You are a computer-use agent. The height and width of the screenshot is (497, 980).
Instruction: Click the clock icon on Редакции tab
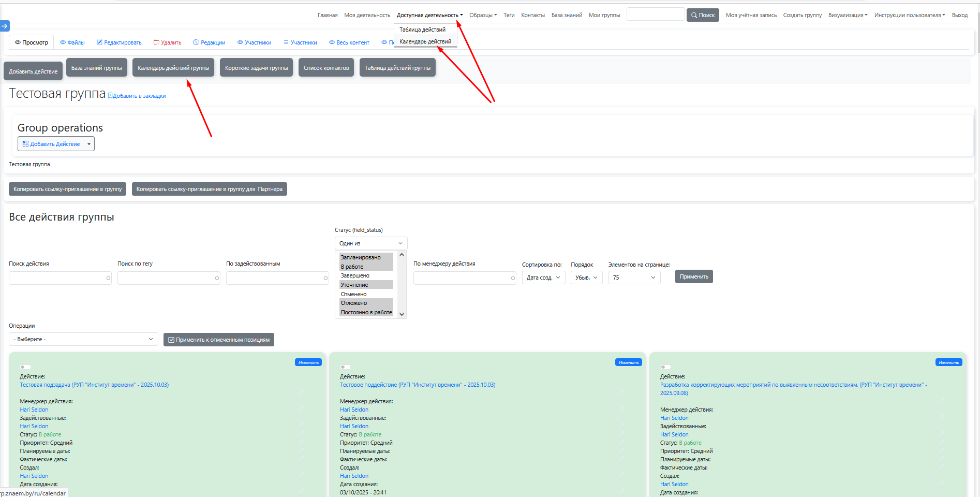click(196, 42)
